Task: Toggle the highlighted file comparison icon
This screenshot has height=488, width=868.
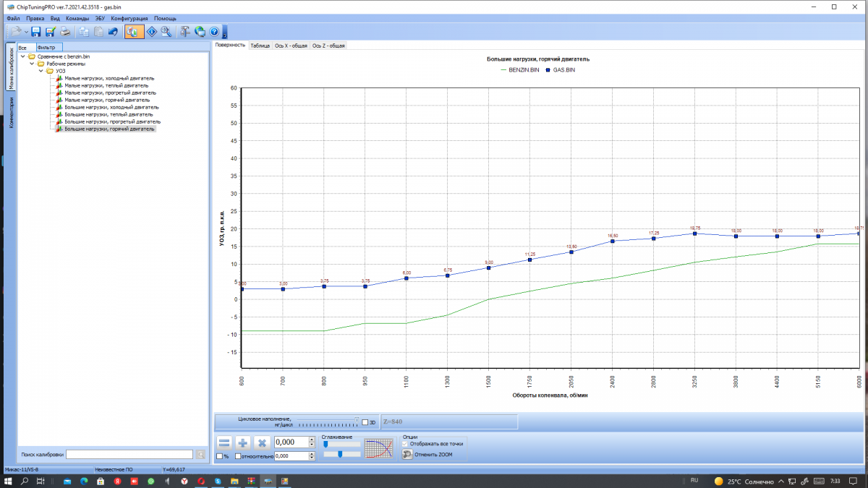Action: pyautogui.click(x=134, y=32)
